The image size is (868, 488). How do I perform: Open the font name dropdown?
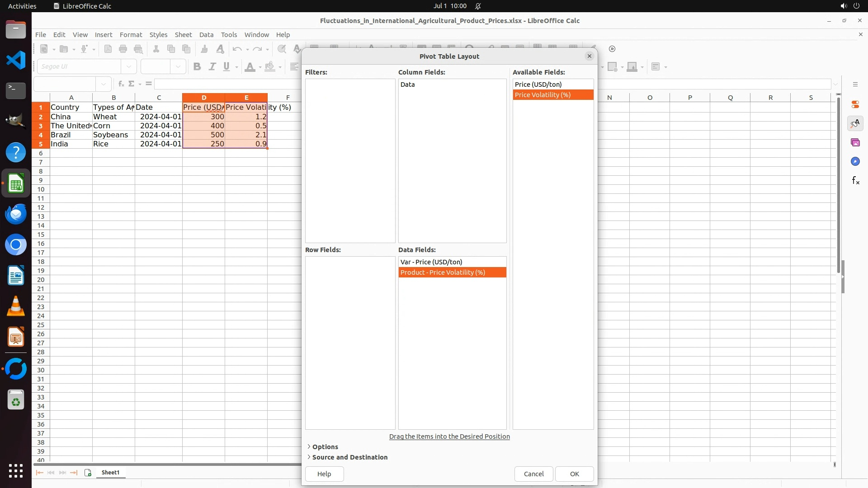pos(129,67)
